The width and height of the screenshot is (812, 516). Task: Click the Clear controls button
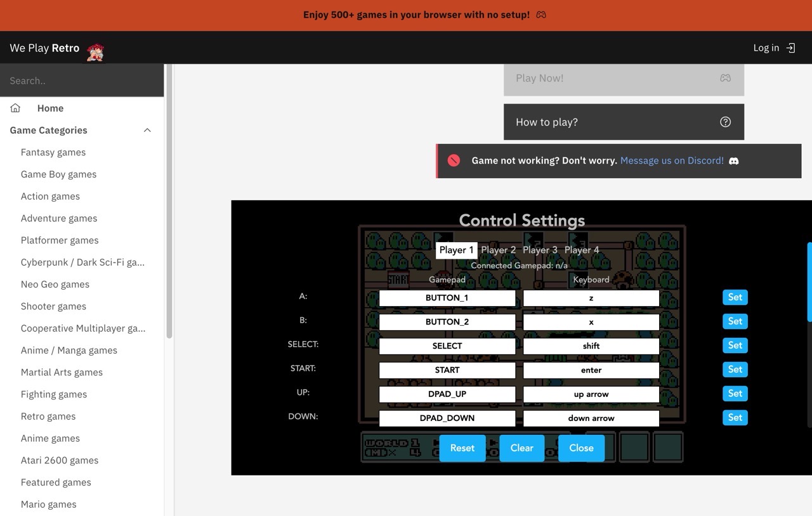(522, 448)
